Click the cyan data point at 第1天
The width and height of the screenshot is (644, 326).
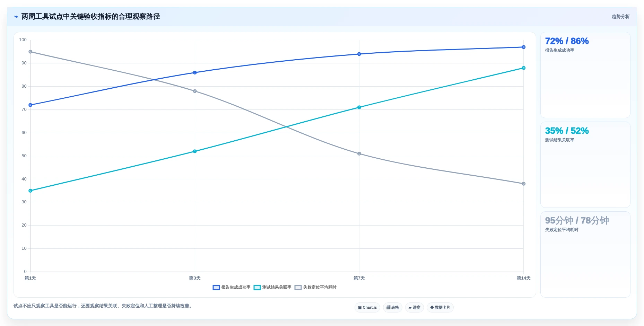[x=31, y=191]
